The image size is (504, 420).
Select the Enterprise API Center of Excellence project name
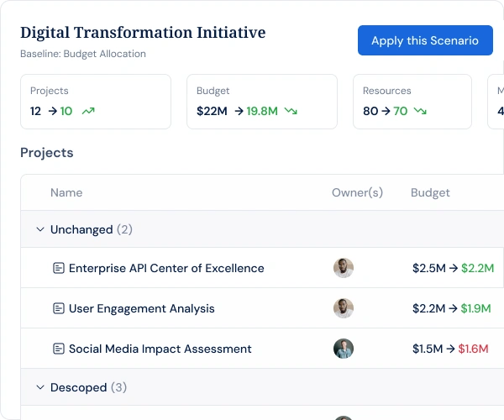166,268
